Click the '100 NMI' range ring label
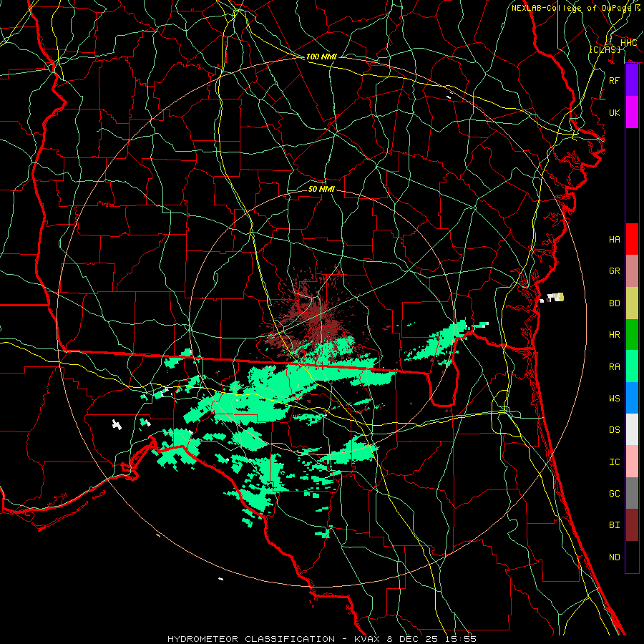This screenshot has width=644, height=644. click(321, 57)
